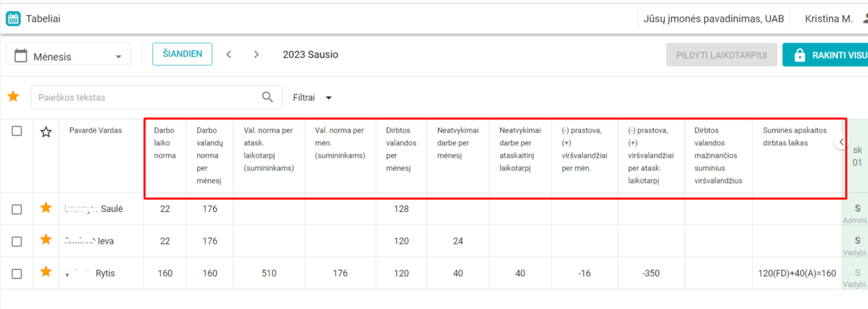Check the select-all checkbox in table header

(17, 131)
